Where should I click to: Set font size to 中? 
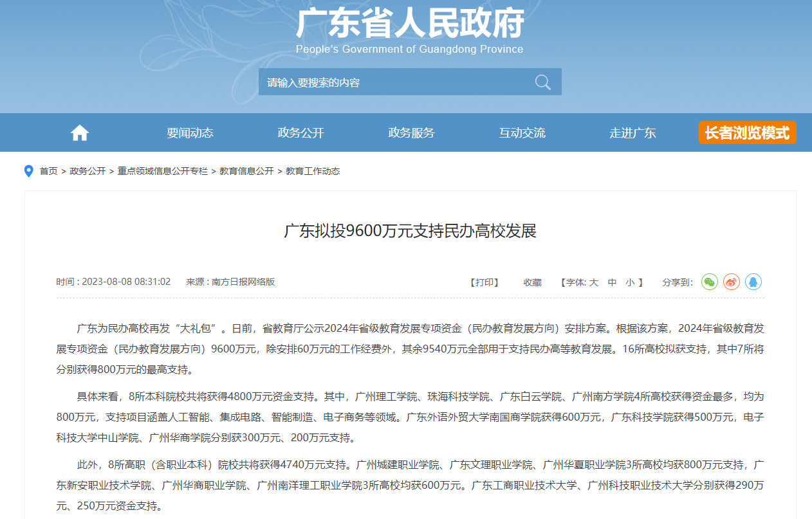[613, 282]
